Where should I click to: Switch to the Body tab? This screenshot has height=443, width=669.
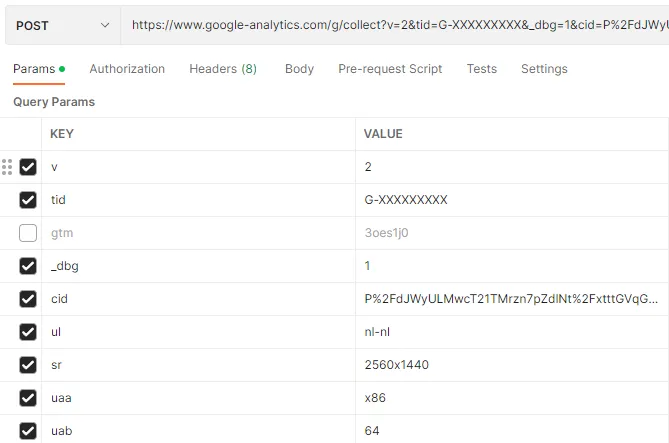pos(299,69)
